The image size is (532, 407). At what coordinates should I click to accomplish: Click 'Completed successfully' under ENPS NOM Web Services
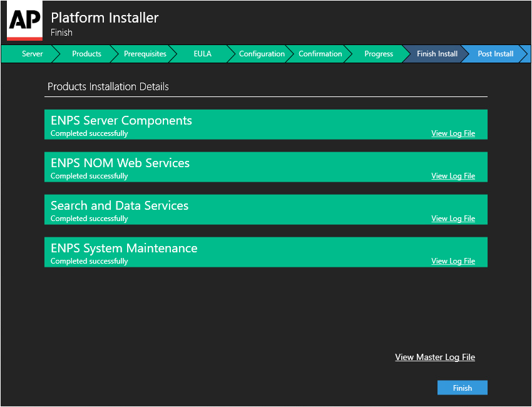point(90,176)
